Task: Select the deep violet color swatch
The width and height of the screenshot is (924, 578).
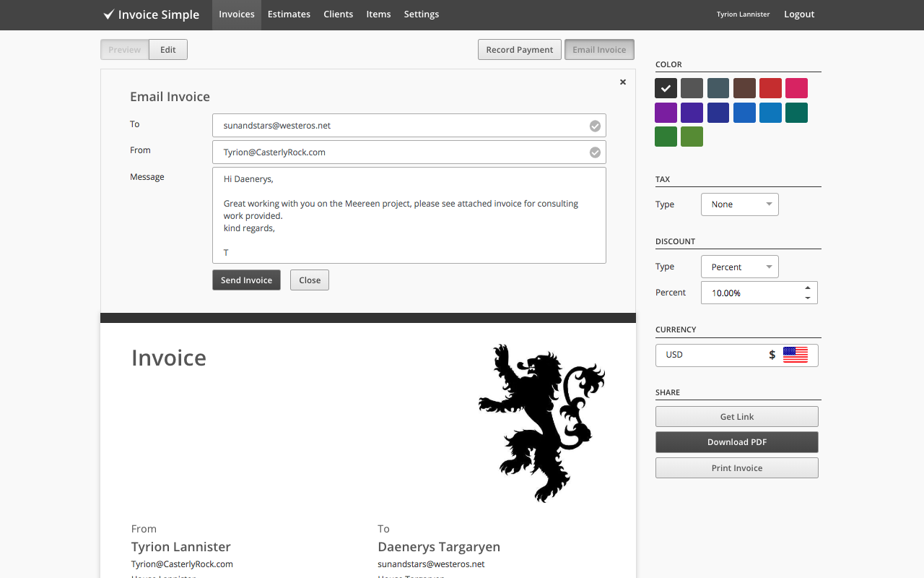Action: click(692, 113)
